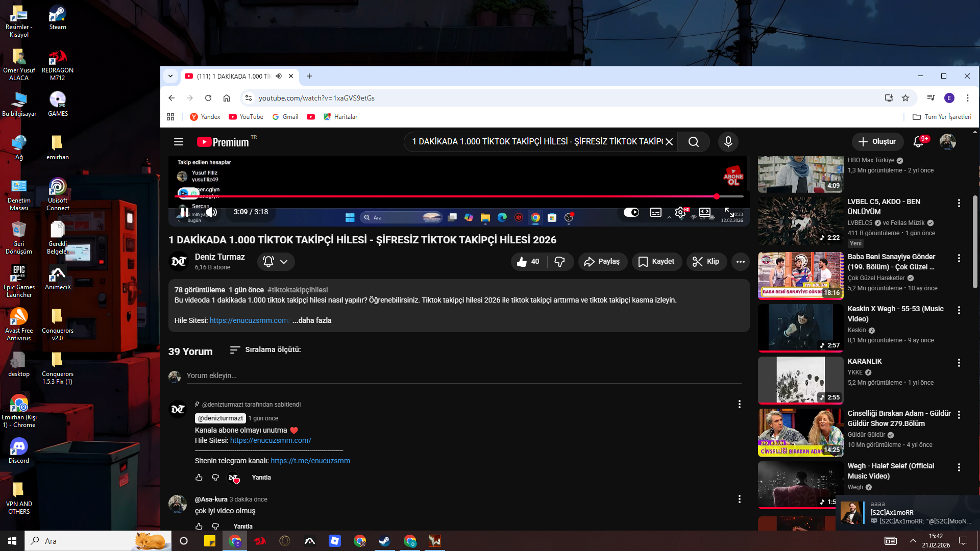980x551 pixels.
Task: Open YouTube notifications bell with 9+ badge
Action: (918, 142)
